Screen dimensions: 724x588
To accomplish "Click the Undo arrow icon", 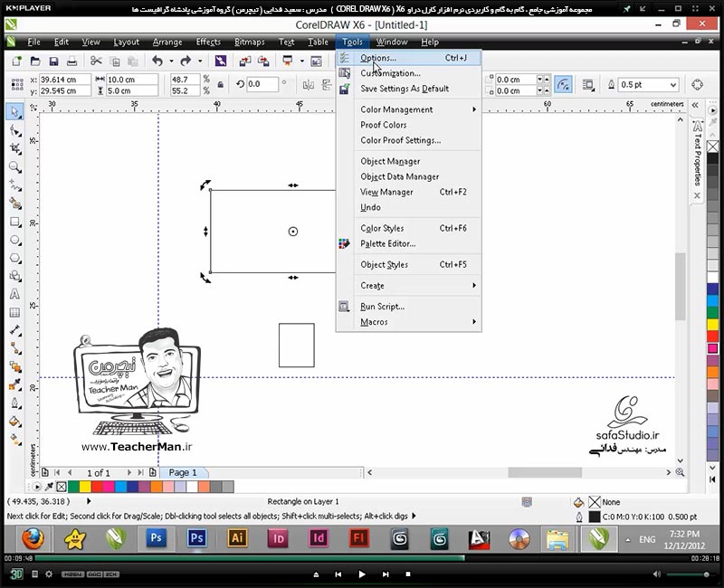I will (157, 61).
